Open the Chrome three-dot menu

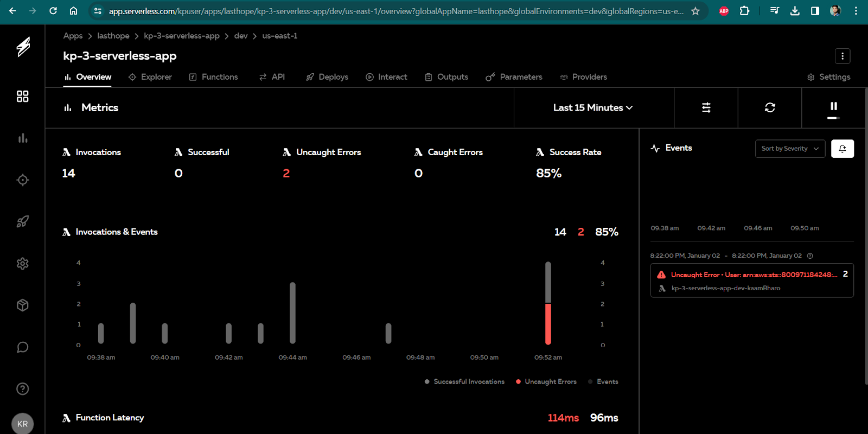pyautogui.click(x=856, y=11)
